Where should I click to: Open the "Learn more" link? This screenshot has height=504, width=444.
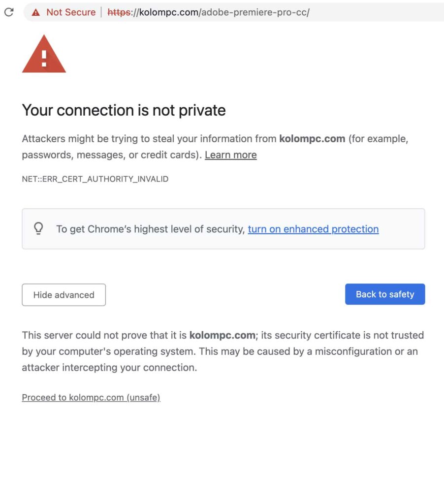pos(230,155)
